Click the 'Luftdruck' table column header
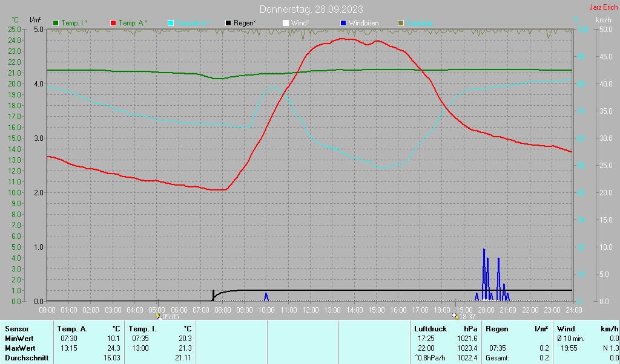This screenshot has height=364, width=620. (x=430, y=329)
